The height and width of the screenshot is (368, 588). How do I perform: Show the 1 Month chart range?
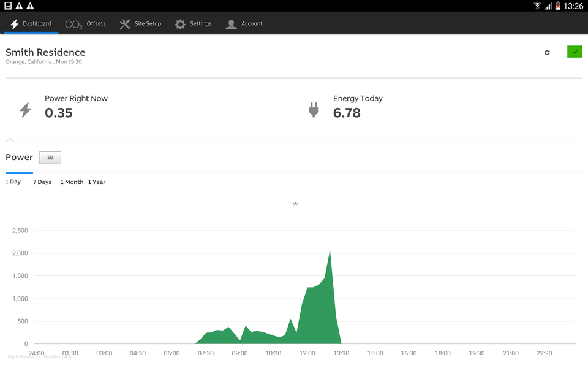72,182
